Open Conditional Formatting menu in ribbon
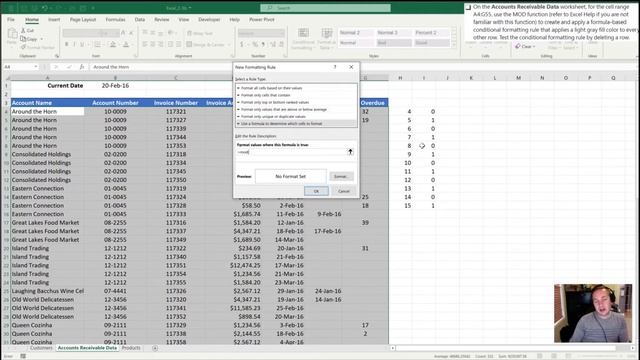 coord(303,39)
